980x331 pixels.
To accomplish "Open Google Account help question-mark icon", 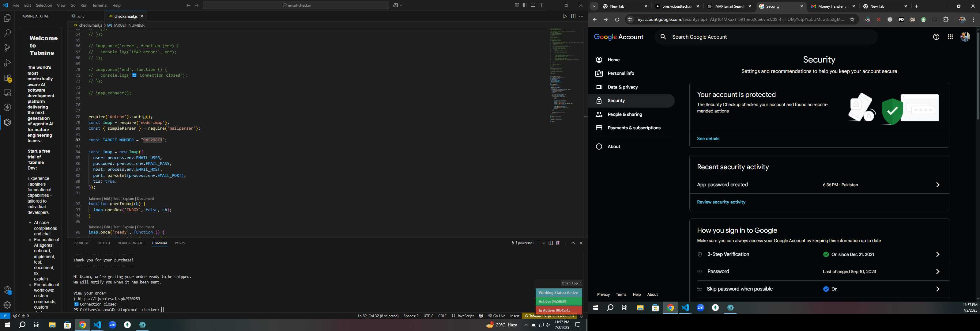I will point(936,37).
